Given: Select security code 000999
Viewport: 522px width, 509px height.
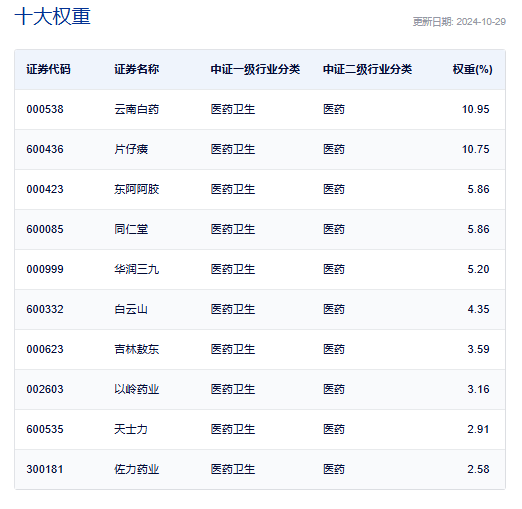Looking at the screenshot, I should (x=45, y=269).
